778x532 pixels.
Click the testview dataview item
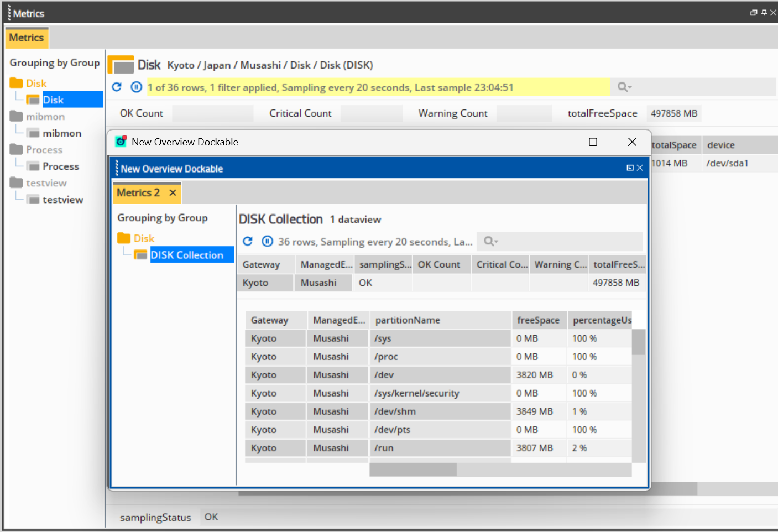pyautogui.click(x=62, y=200)
